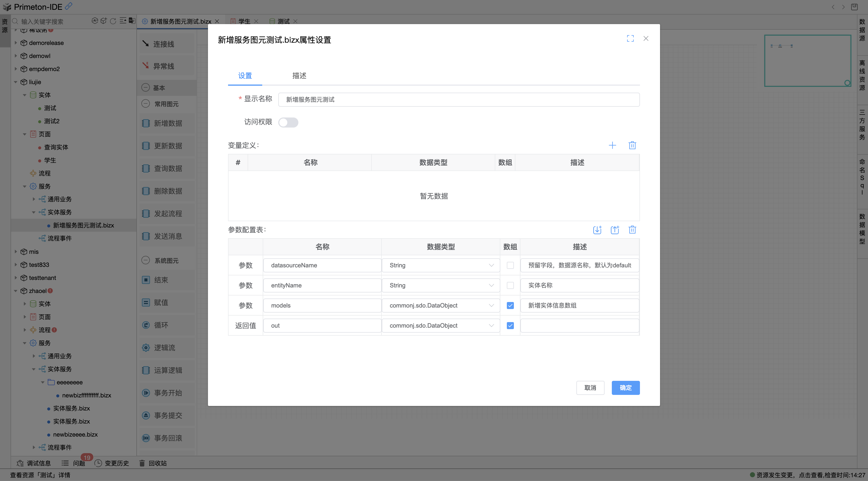Check the 数组 checkbox for datasourceName
Image resolution: width=868 pixels, height=481 pixels.
point(510,265)
